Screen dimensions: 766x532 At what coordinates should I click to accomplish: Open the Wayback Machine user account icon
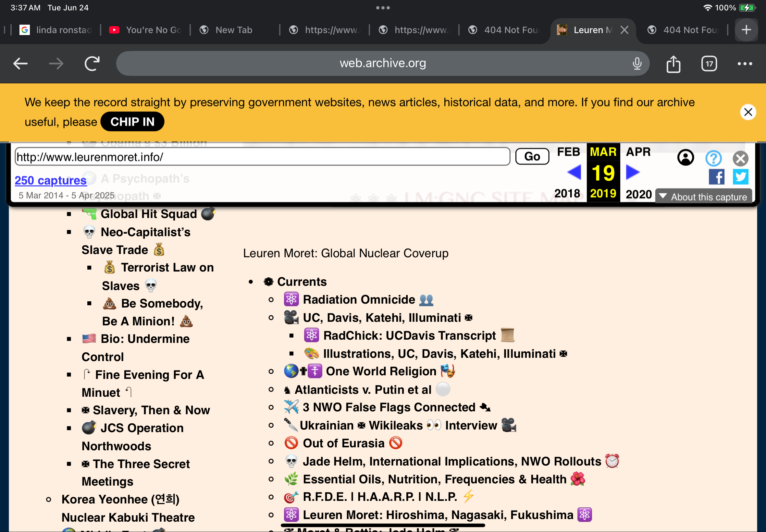[x=686, y=158]
